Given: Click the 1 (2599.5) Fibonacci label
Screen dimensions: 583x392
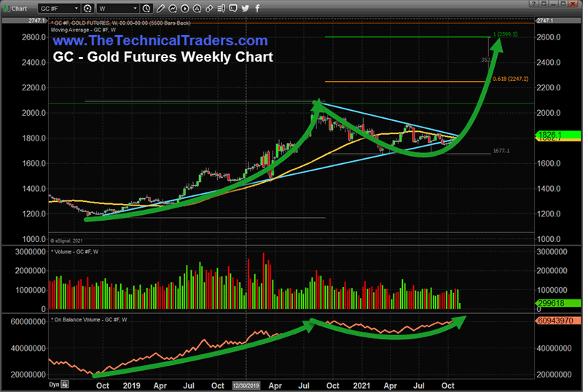Looking at the screenshot, I should (x=505, y=34).
